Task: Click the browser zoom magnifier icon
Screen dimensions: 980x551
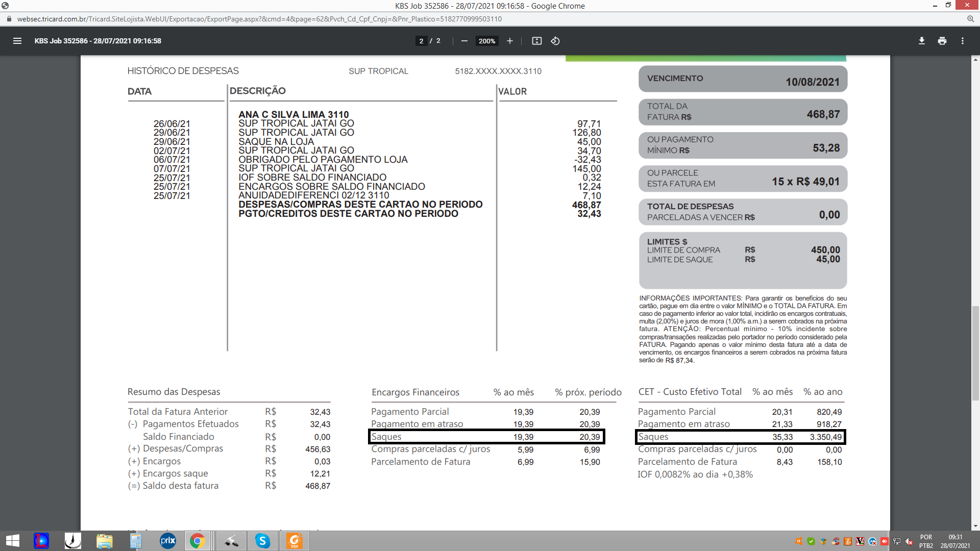Action: click(970, 19)
